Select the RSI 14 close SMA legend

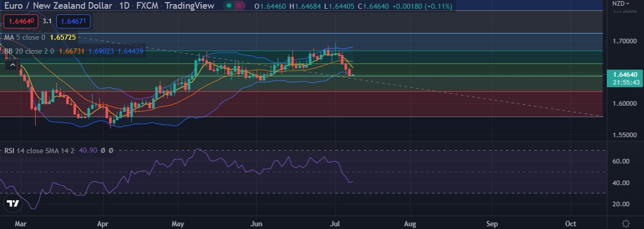[x=40, y=151]
